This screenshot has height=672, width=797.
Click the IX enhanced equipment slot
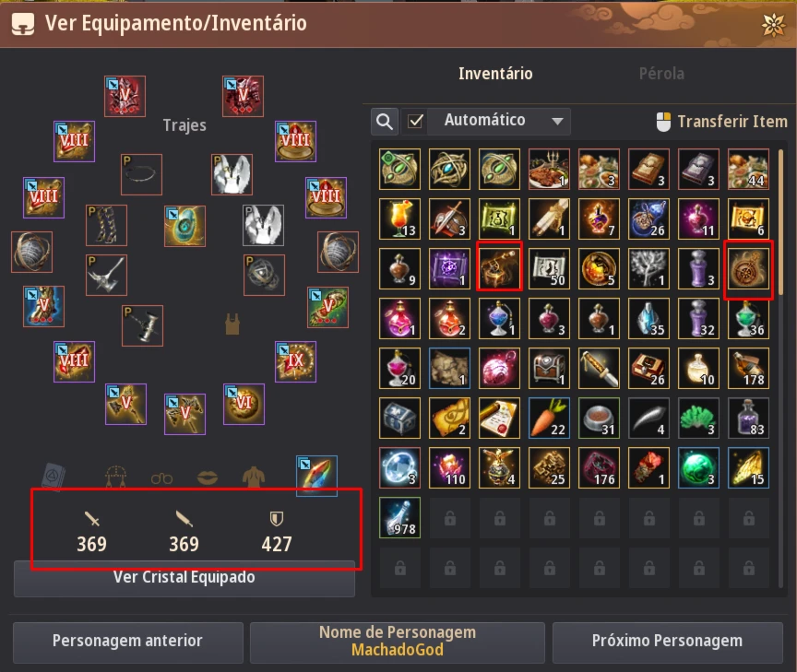tap(295, 361)
